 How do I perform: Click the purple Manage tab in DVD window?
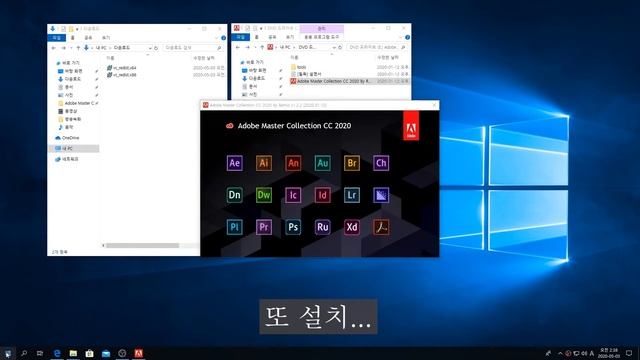click(x=322, y=28)
